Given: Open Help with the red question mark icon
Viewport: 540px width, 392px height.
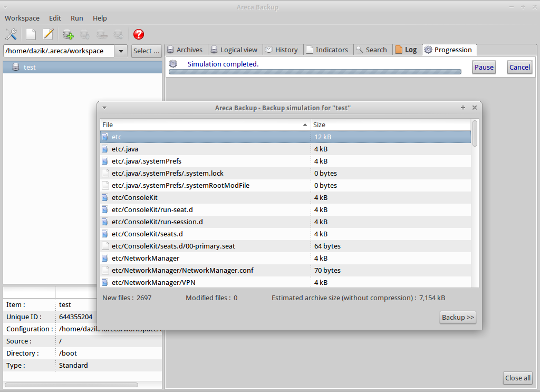Looking at the screenshot, I should coord(139,34).
